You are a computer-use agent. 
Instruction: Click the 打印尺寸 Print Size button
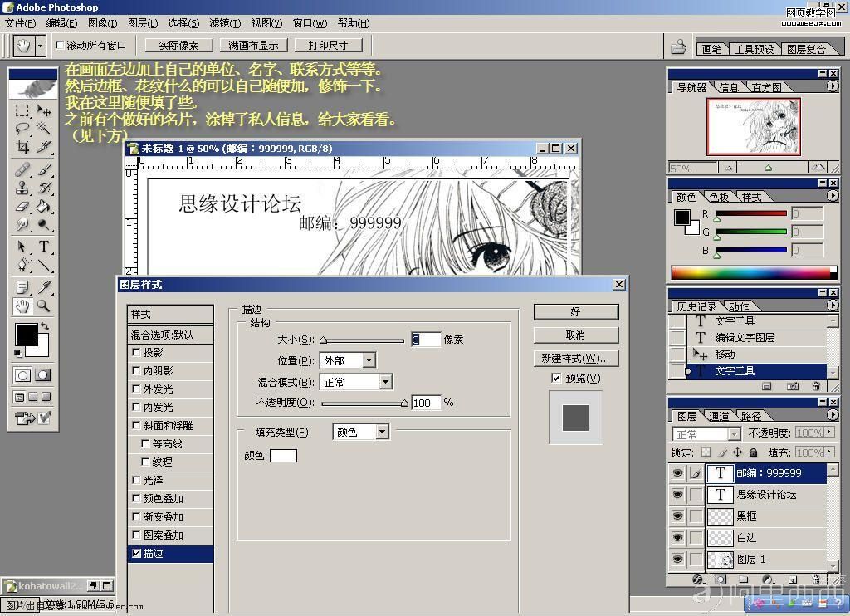(x=327, y=46)
